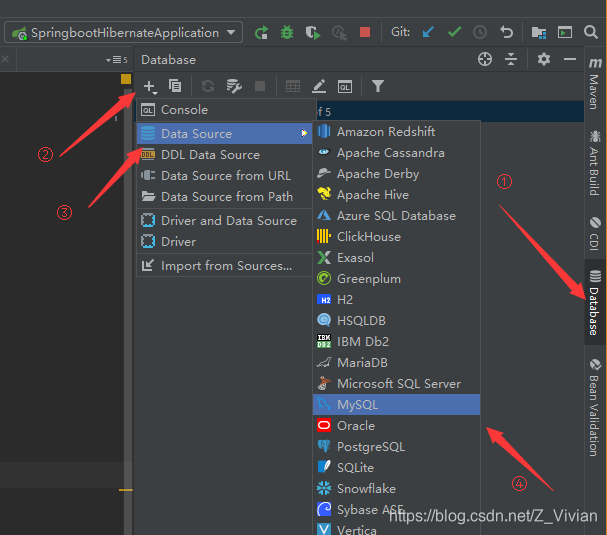This screenshot has width=607, height=535.
Task: Click Import from Sources... menu item
Action: 225,266
